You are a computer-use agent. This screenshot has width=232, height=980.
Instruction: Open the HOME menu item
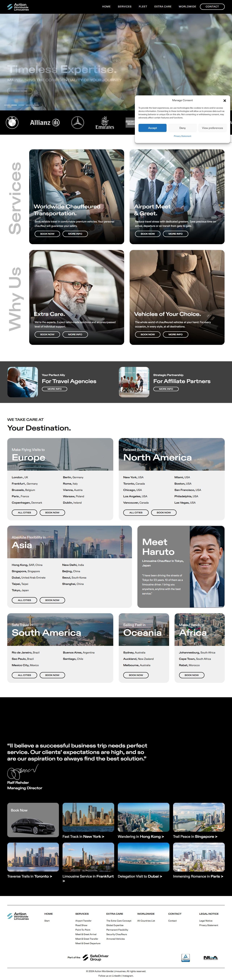pyautogui.click(x=106, y=7)
